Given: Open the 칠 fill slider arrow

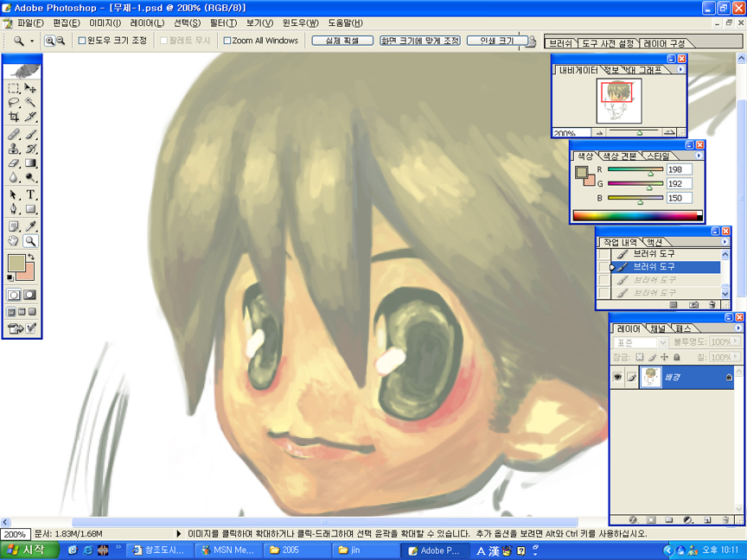Looking at the screenshot, I should click(x=737, y=357).
